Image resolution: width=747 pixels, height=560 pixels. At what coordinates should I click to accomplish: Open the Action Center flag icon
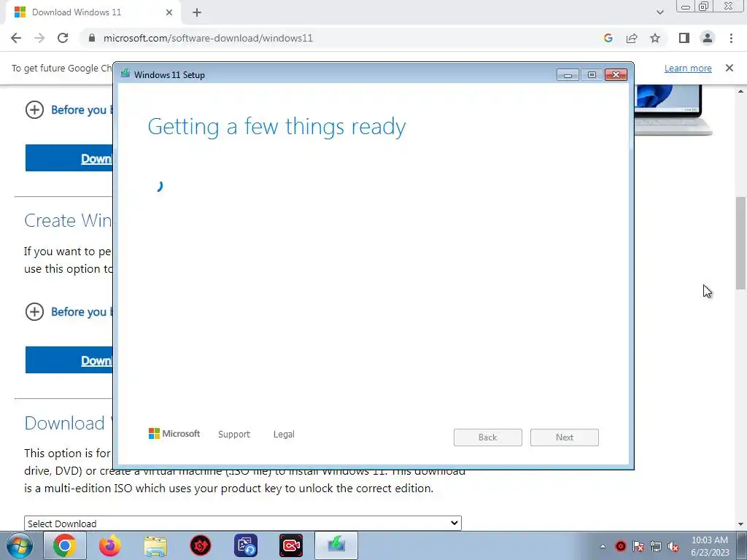638,546
